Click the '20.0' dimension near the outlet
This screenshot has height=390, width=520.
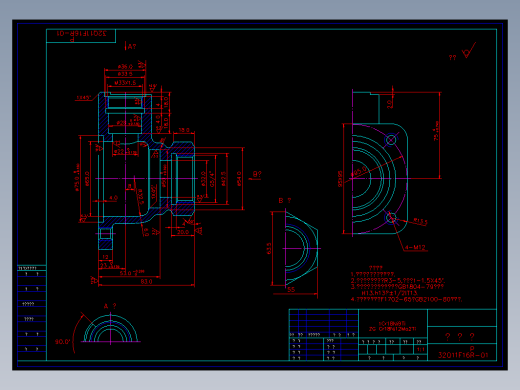[x=183, y=232]
